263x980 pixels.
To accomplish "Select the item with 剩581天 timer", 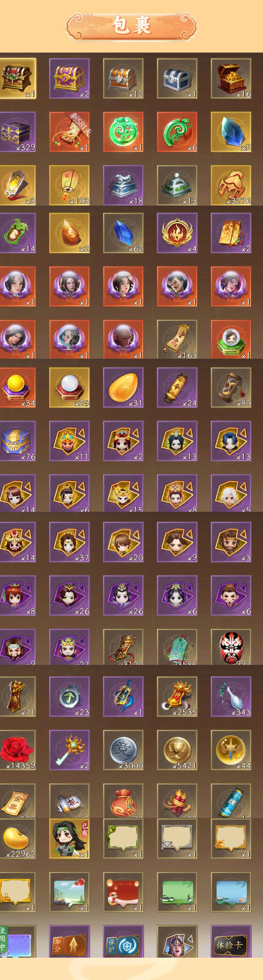I will pos(69,132).
